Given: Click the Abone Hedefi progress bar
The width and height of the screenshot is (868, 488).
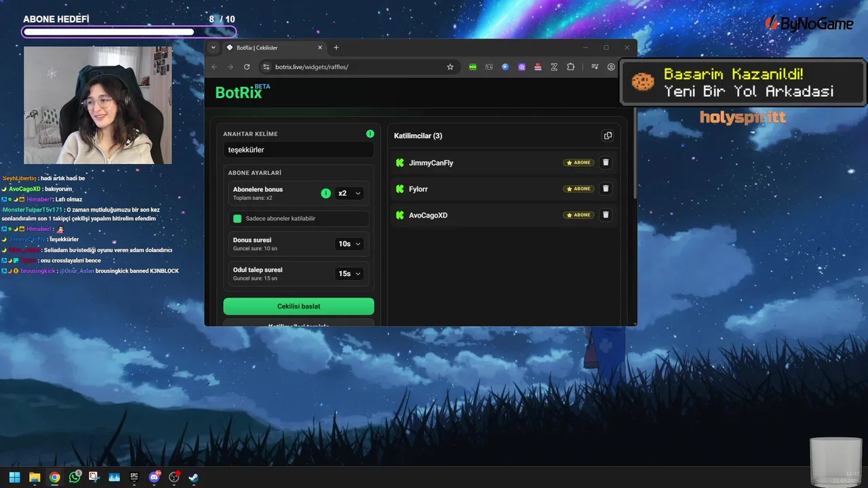Looking at the screenshot, I should coord(129,32).
